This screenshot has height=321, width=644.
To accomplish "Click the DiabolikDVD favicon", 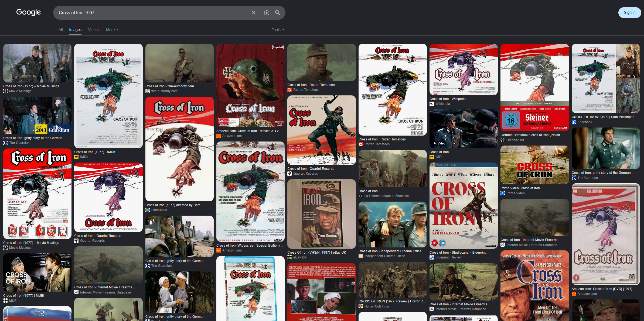I will click(x=503, y=140).
